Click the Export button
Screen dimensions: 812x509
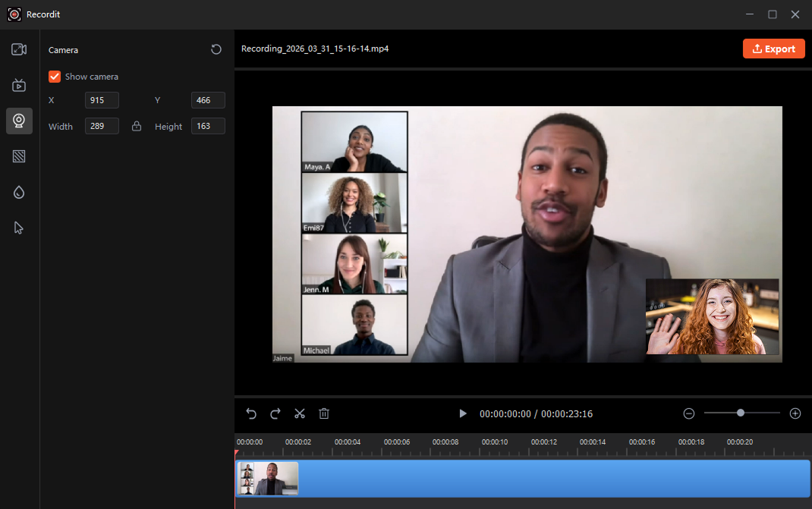(x=773, y=49)
